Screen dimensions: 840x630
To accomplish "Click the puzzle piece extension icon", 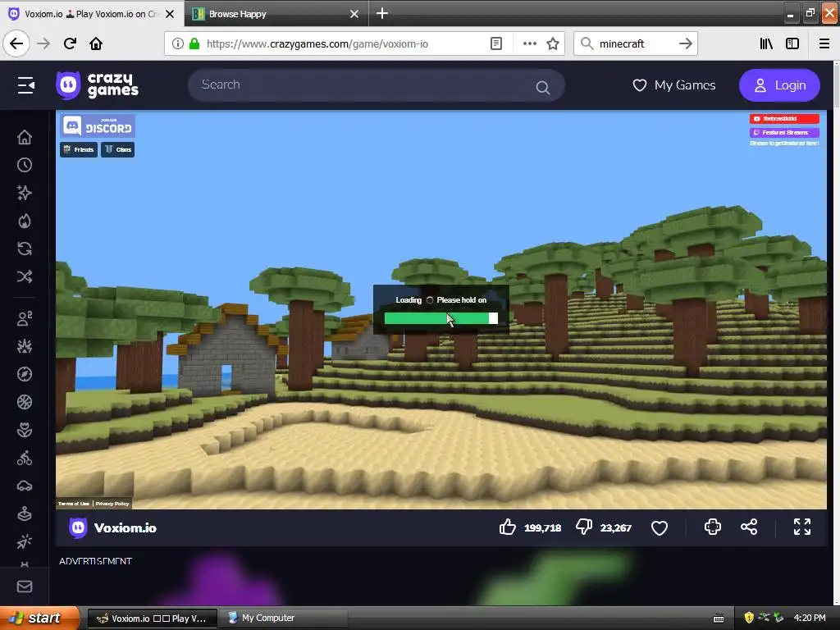I will point(713,527).
